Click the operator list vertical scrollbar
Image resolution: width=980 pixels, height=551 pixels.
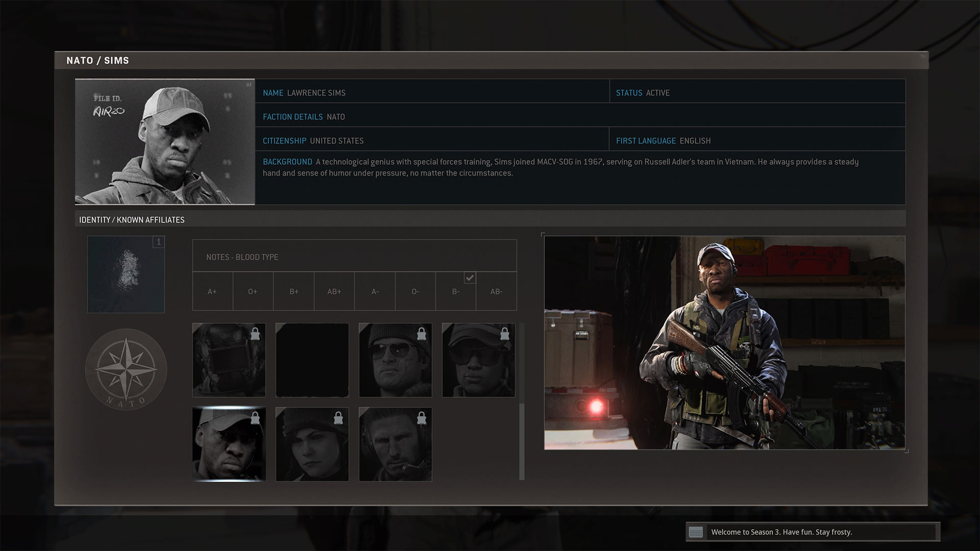(x=522, y=441)
